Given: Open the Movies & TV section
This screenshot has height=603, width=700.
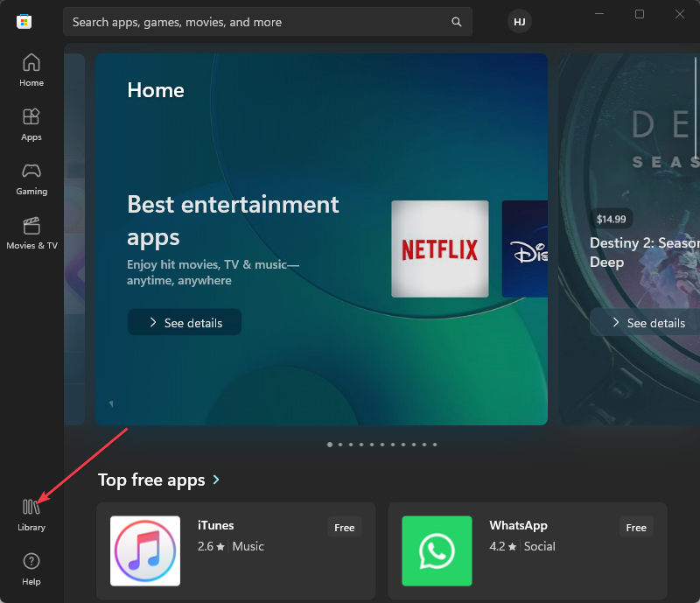Looking at the screenshot, I should 31,233.
